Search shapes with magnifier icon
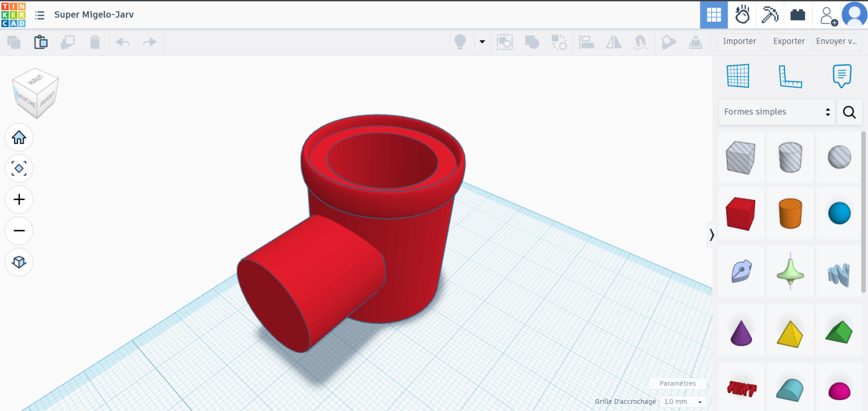The height and width of the screenshot is (411, 868). (849, 112)
